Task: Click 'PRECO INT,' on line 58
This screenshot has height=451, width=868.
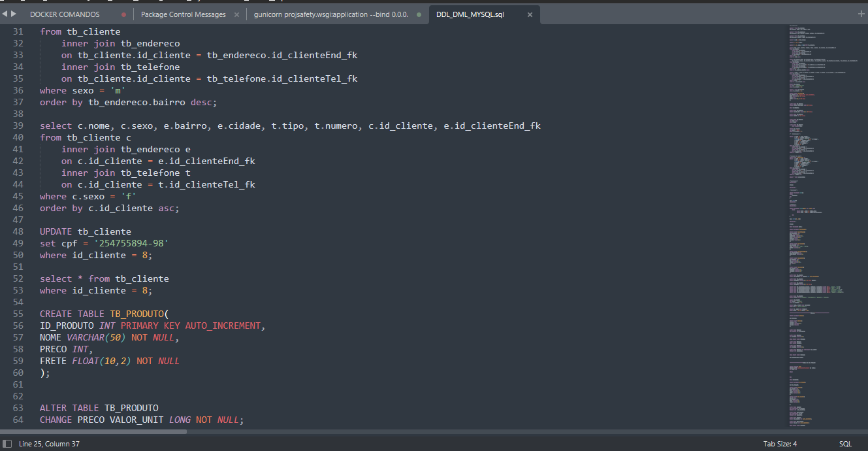Action: coord(67,349)
